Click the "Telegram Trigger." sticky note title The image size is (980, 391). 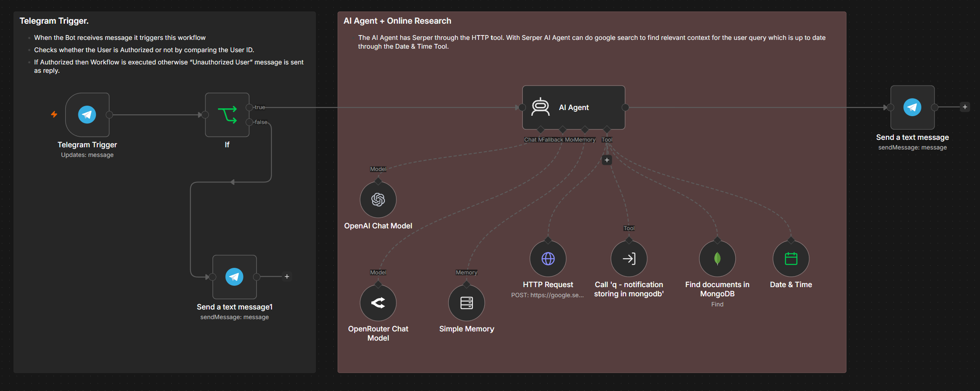pos(54,21)
